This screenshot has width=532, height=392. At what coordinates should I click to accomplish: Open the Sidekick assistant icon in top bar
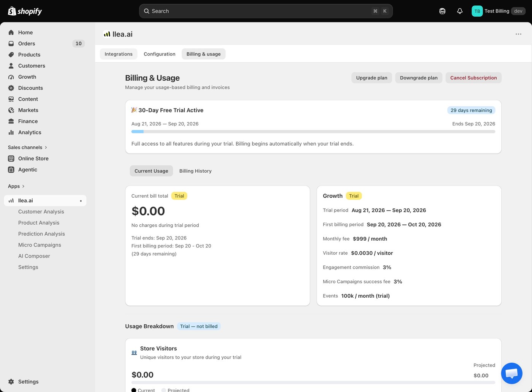coord(442,11)
